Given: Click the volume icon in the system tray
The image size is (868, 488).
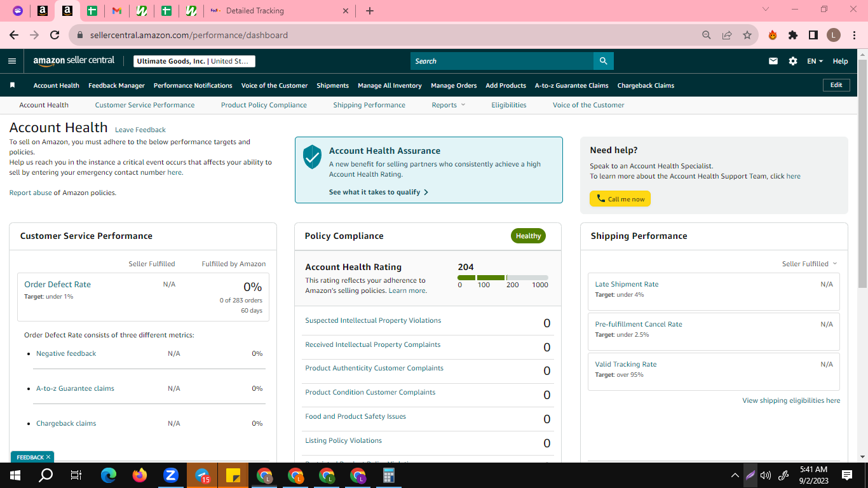Looking at the screenshot, I should pos(766,475).
